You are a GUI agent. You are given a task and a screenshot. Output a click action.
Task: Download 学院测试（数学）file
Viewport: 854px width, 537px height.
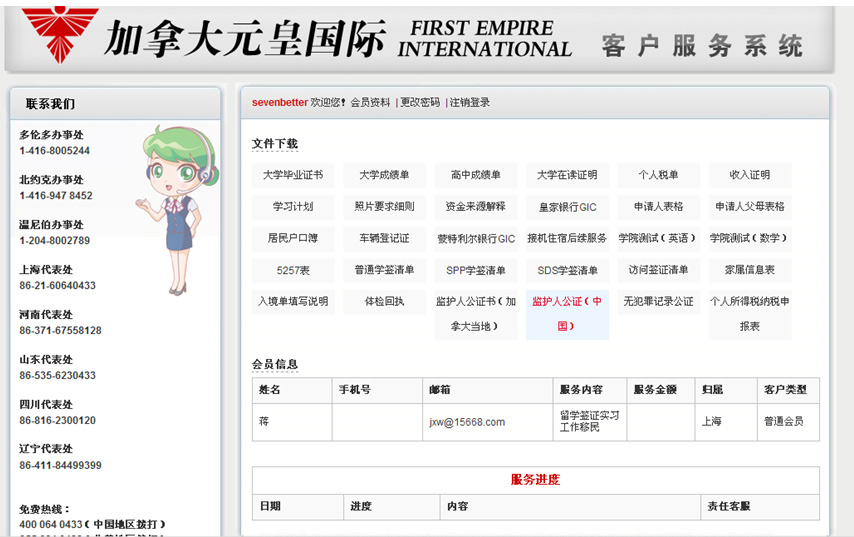click(750, 238)
